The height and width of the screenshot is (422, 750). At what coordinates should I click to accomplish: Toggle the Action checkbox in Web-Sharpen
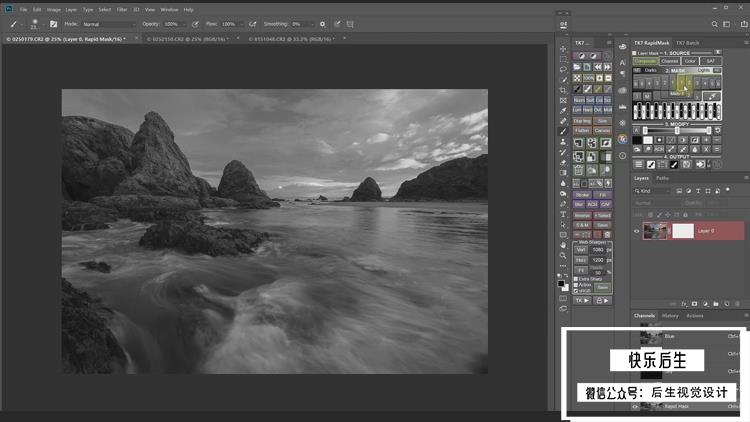[576, 285]
